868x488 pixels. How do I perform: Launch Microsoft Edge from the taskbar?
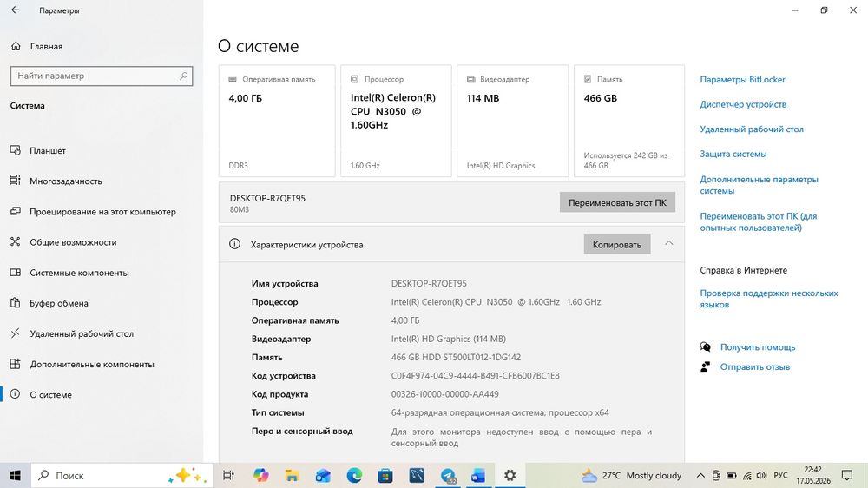(354, 475)
